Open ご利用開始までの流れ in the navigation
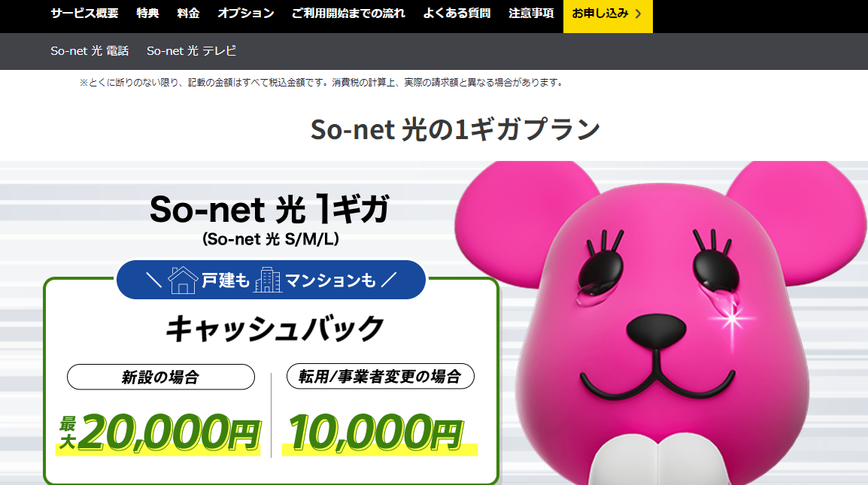The image size is (868, 485). (348, 14)
